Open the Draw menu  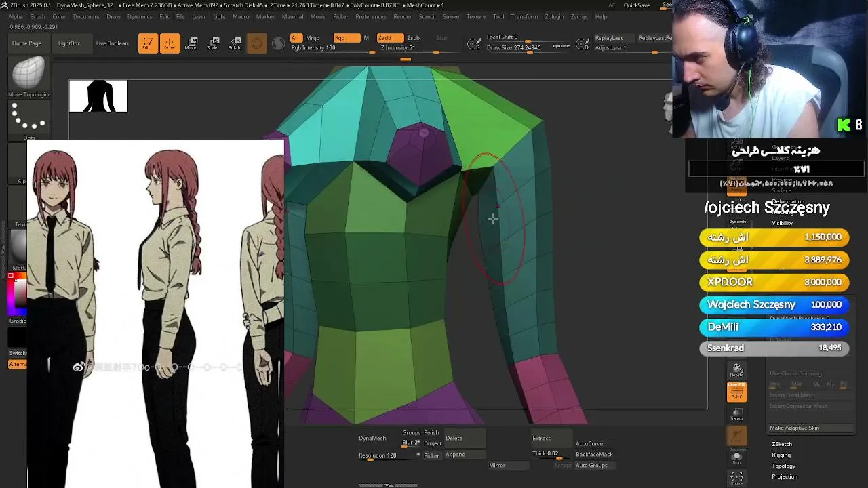point(113,16)
